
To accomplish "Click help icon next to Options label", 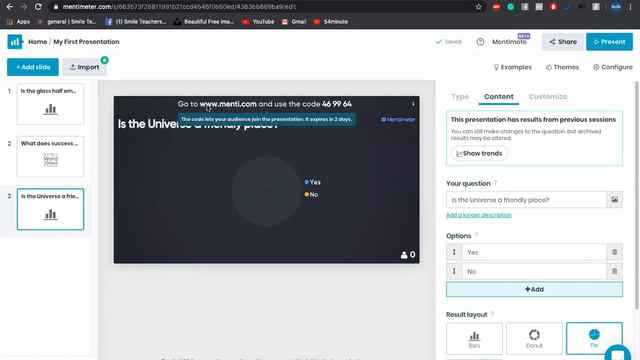I will [476, 236].
